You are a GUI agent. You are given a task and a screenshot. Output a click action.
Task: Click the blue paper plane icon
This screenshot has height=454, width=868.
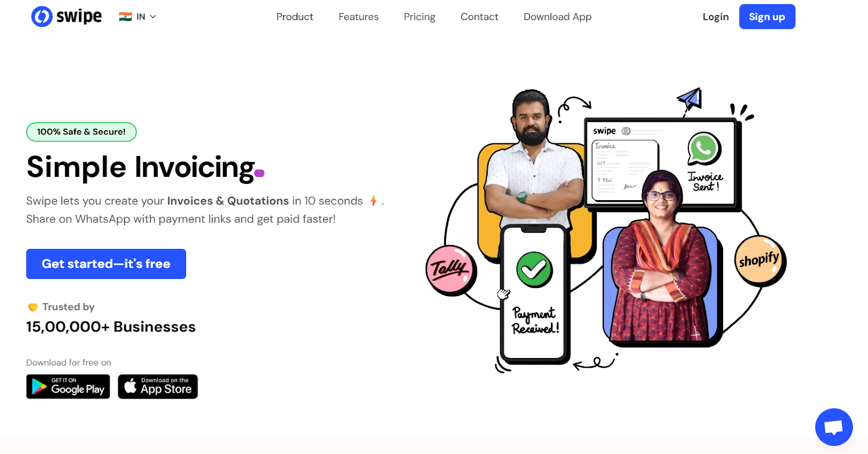[x=690, y=99]
